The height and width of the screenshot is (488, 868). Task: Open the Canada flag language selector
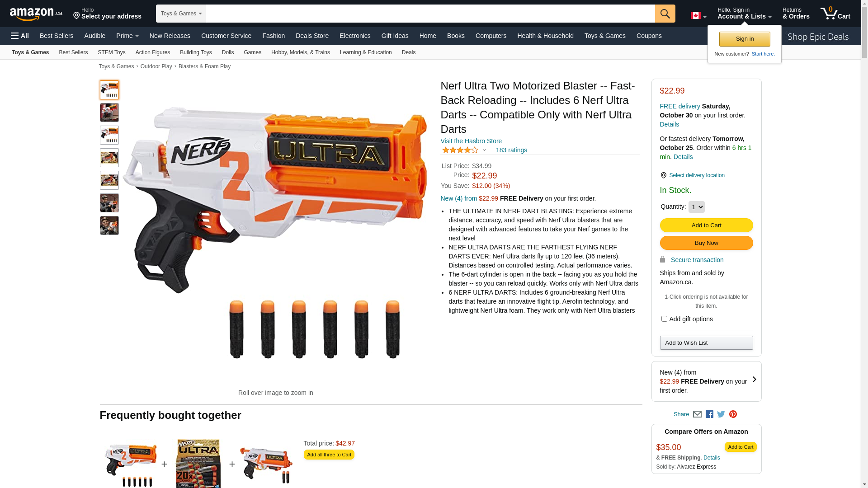click(x=698, y=16)
